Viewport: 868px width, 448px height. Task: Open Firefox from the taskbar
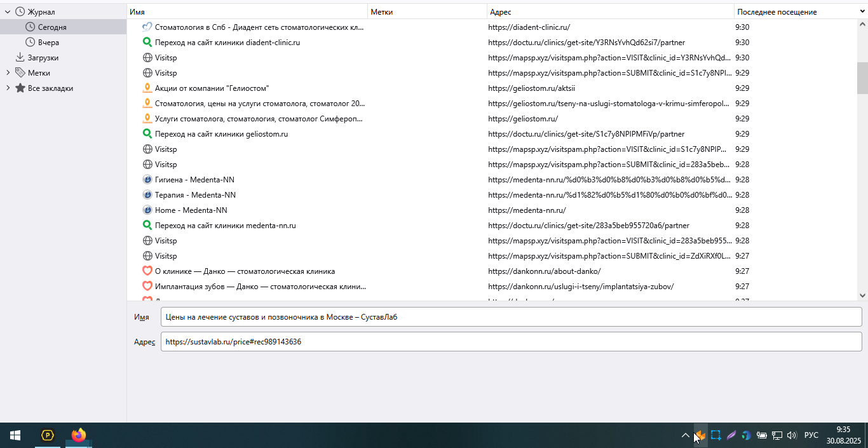click(78, 435)
